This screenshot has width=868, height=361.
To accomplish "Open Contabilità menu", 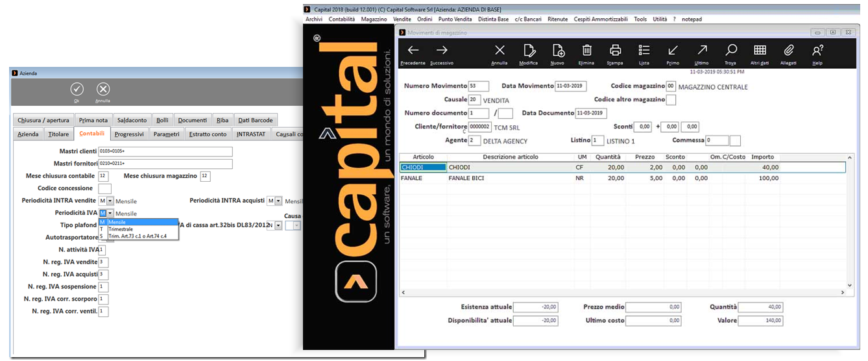I will pyautogui.click(x=342, y=19).
